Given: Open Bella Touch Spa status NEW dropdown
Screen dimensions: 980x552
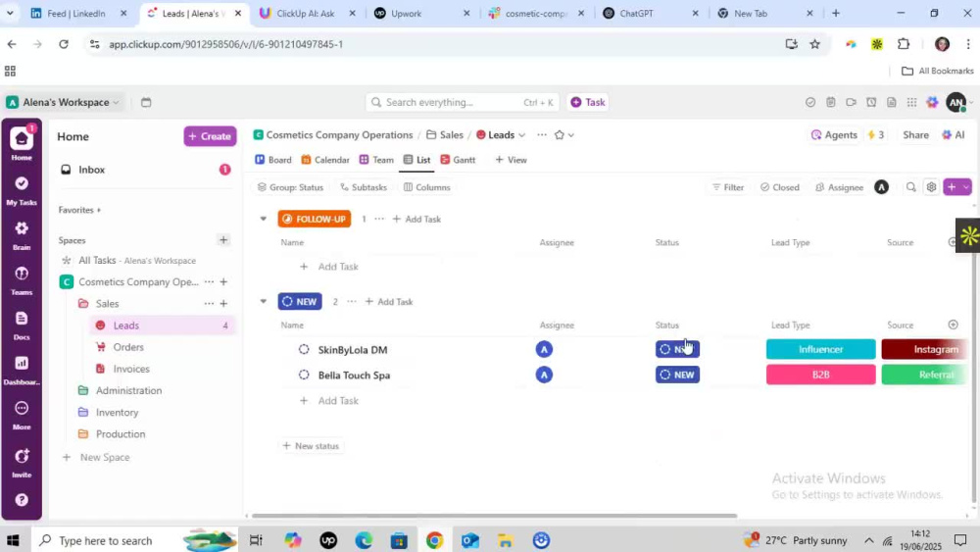Looking at the screenshot, I should coord(677,376).
